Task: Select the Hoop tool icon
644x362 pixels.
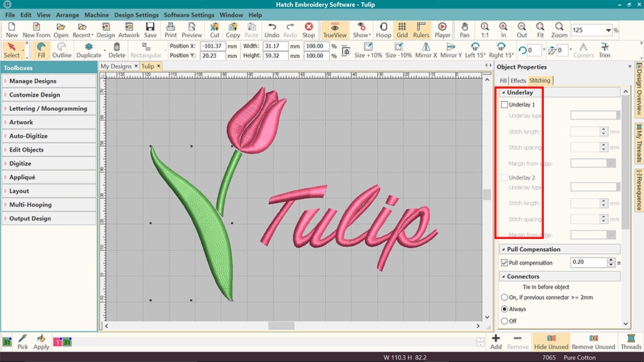Action: (x=384, y=29)
